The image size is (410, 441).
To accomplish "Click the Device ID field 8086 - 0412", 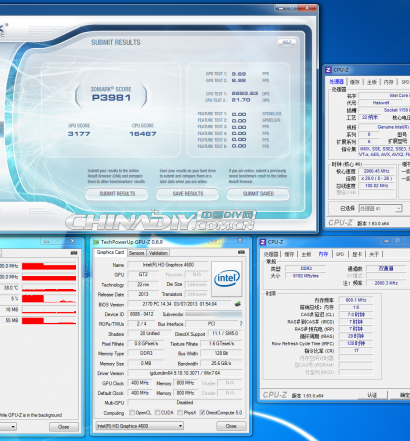I will pos(142,314).
